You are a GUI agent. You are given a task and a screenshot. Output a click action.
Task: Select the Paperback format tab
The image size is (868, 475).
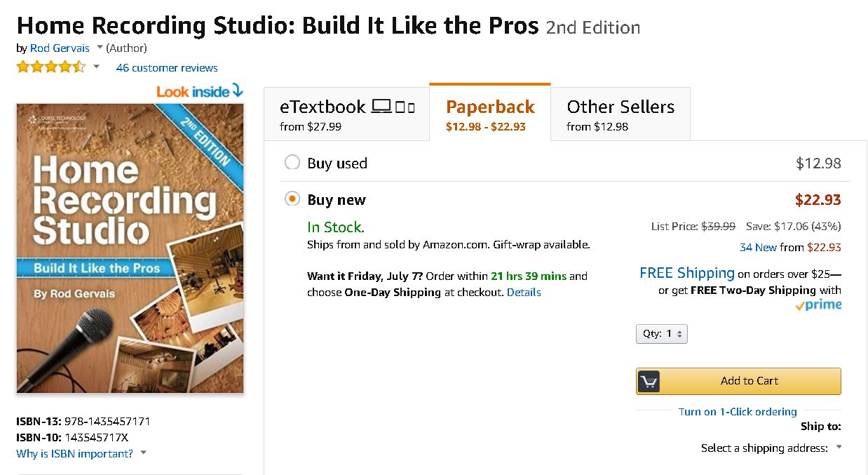click(x=490, y=114)
